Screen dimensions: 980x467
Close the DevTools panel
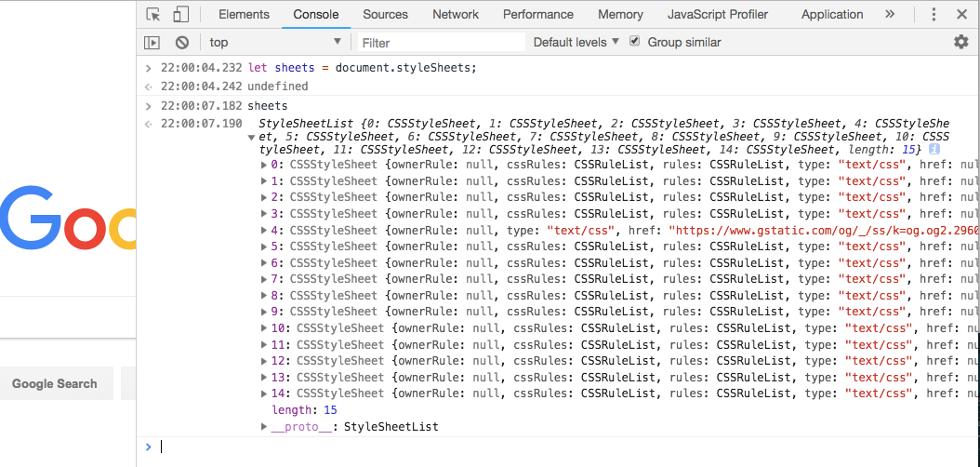coord(962,14)
